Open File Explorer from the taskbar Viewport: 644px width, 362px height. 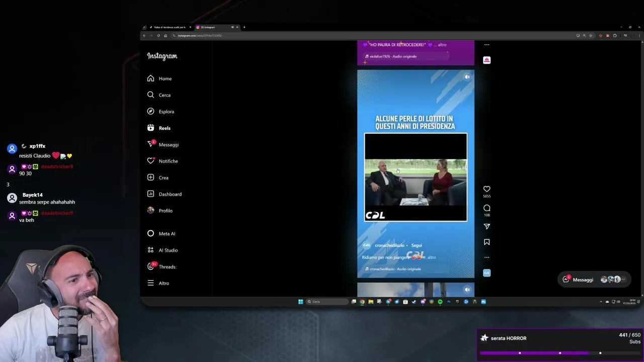click(371, 302)
